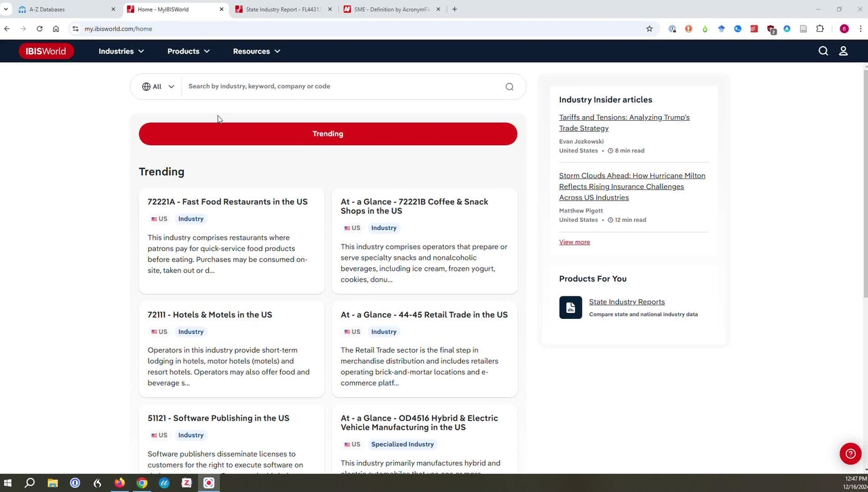Expand the Products menu
The width and height of the screenshot is (868, 492).
point(189,51)
